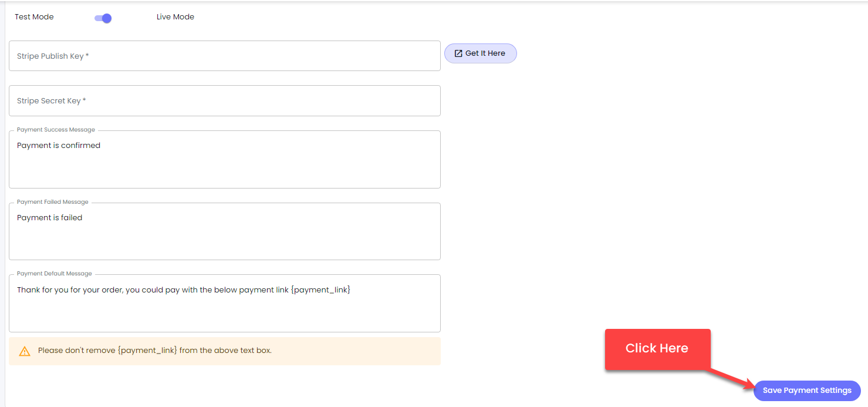Save the payment settings
This screenshot has width=868, height=407.
click(807, 391)
